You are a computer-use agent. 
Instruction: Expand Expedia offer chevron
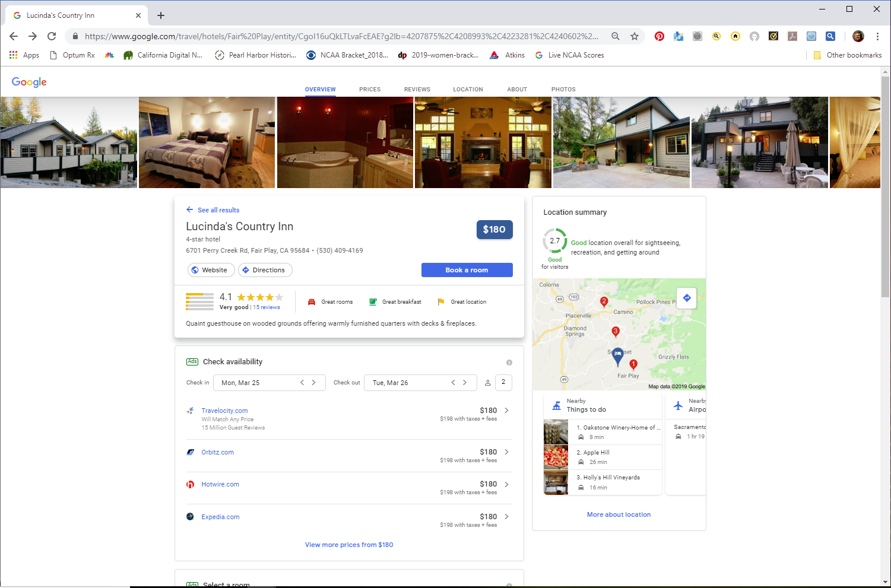point(506,517)
